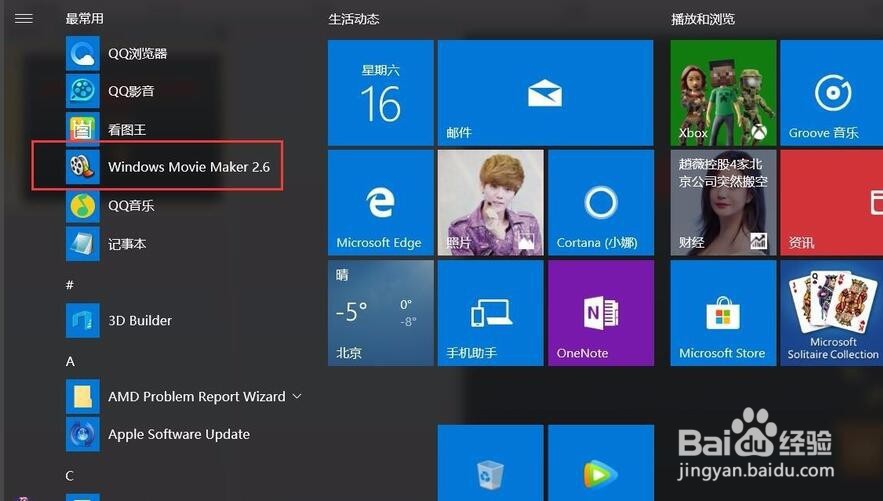Screen dimensions: 883x501
Task: Open the 北京 weather tile
Action: pyautogui.click(x=381, y=313)
